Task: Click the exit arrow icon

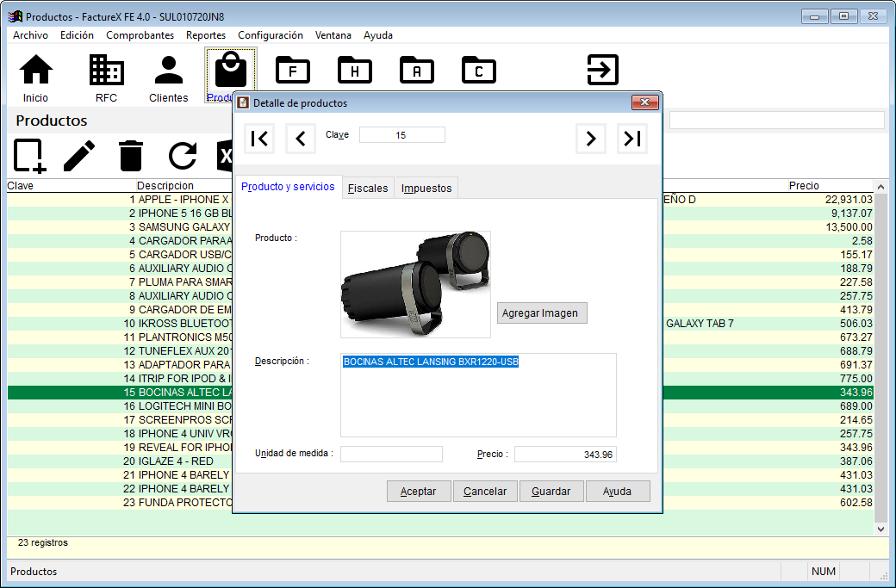Action: click(603, 70)
